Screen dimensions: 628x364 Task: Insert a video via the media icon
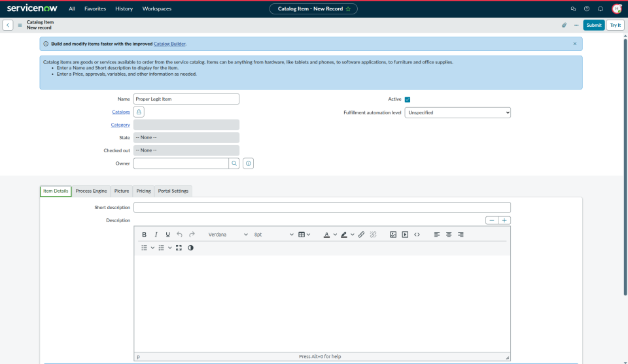(405, 235)
